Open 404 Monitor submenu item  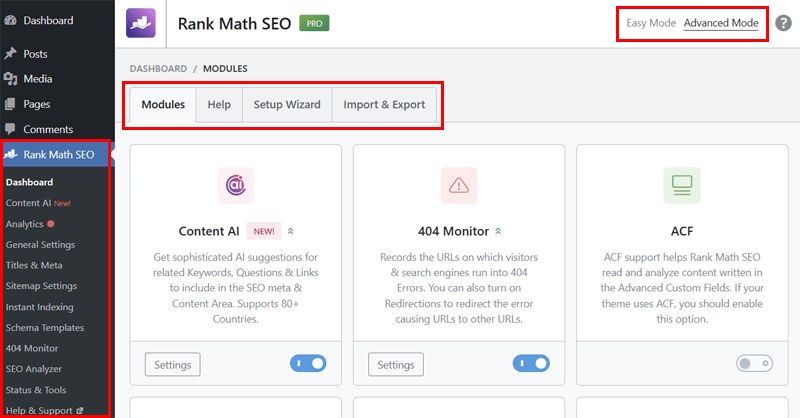(x=32, y=348)
